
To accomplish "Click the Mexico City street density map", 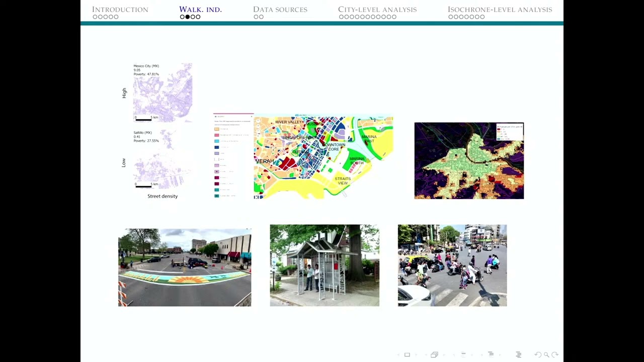I will pos(163,93).
